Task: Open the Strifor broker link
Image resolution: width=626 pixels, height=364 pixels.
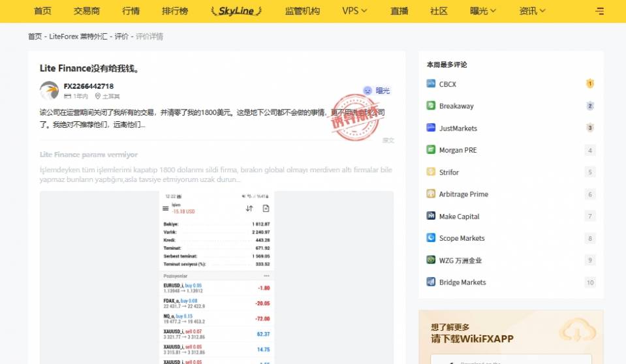Action: click(x=448, y=172)
